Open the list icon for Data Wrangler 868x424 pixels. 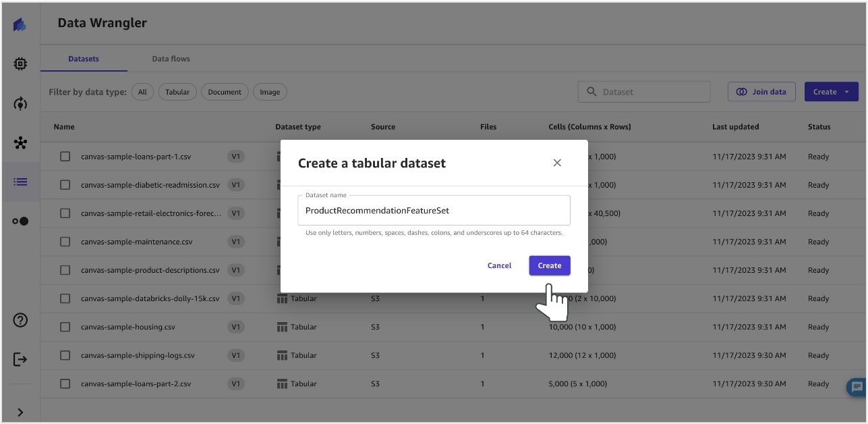[20, 182]
